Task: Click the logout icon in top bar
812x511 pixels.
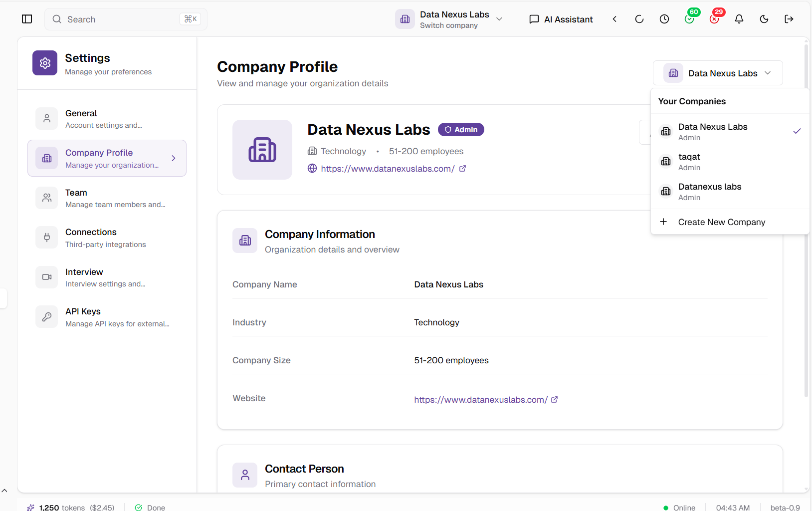Action: (x=789, y=19)
